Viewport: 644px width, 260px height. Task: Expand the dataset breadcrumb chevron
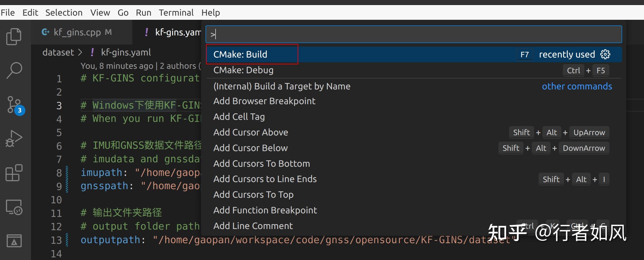(x=80, y=53)
